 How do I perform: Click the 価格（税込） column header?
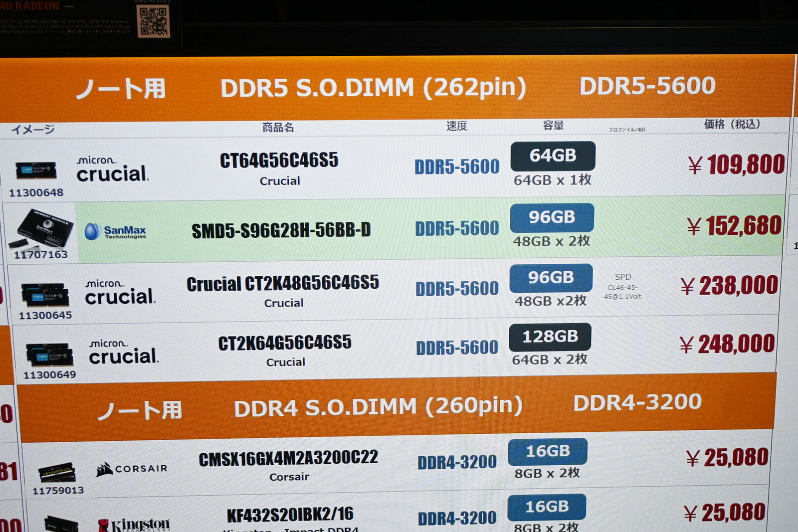(732, 124)
